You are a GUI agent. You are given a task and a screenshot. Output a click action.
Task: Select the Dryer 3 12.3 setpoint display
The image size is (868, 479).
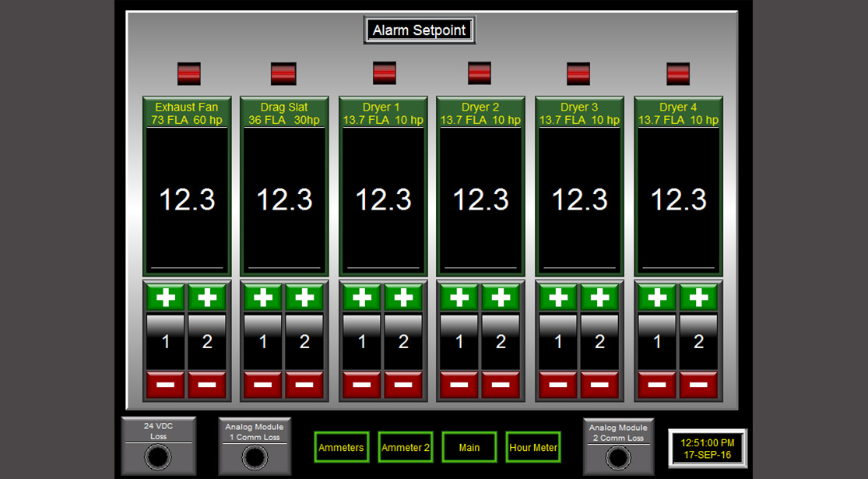pyautogui.click(x=580, y=200)
